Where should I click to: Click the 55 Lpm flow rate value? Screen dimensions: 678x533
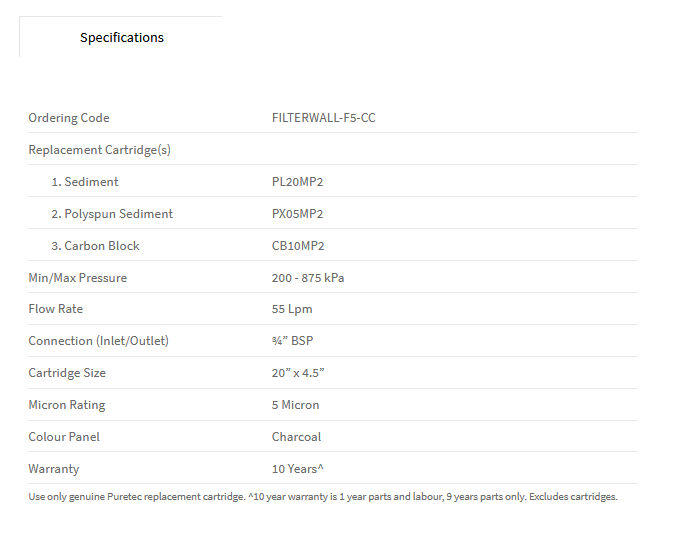point(292,310)
